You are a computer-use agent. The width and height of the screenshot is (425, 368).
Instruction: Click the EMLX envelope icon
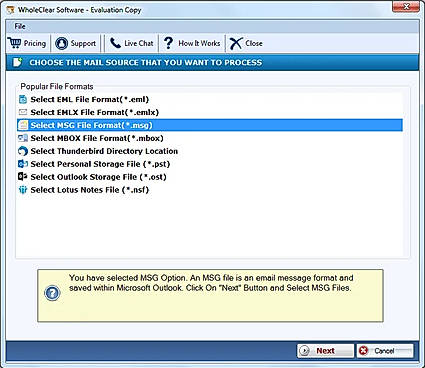pos(23,112)
